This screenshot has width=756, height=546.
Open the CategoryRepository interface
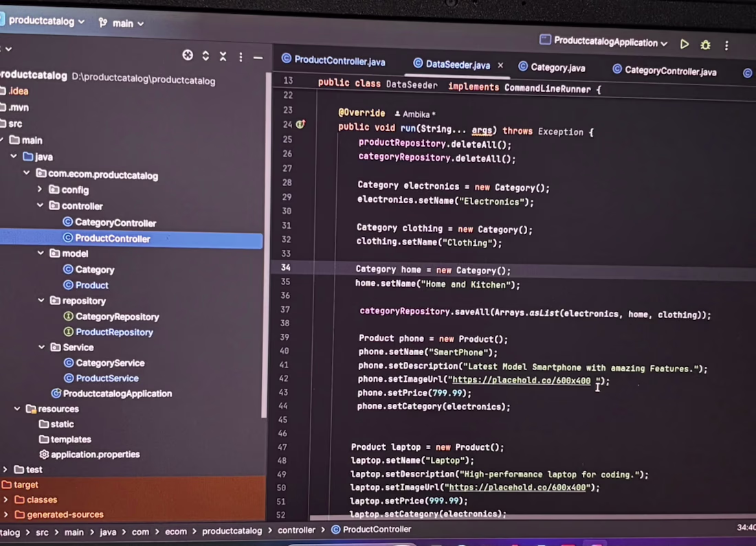click(x=111, y=317)
